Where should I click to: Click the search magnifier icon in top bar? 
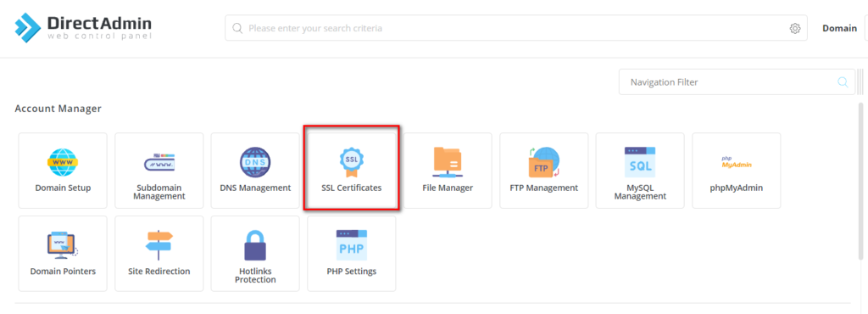pos(237,28)
